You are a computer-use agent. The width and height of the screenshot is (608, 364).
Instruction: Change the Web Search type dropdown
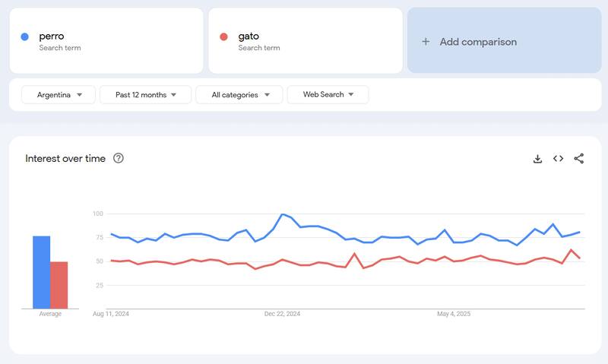pos(328,94)
